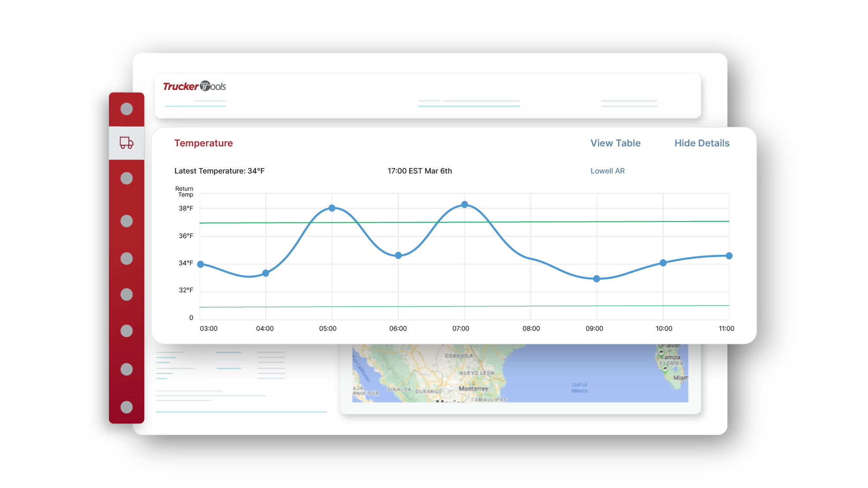Click Hide Details to collapse the chart
This screenshot has height=488, width=868.
[x=702, y=143]
